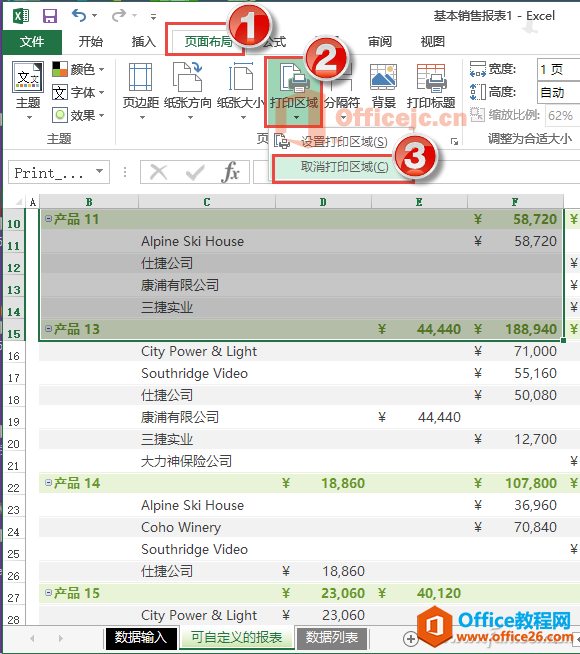580x654 pixels.
Task: Collapse the 产品 11 group toggle
Action: [48, 219]
